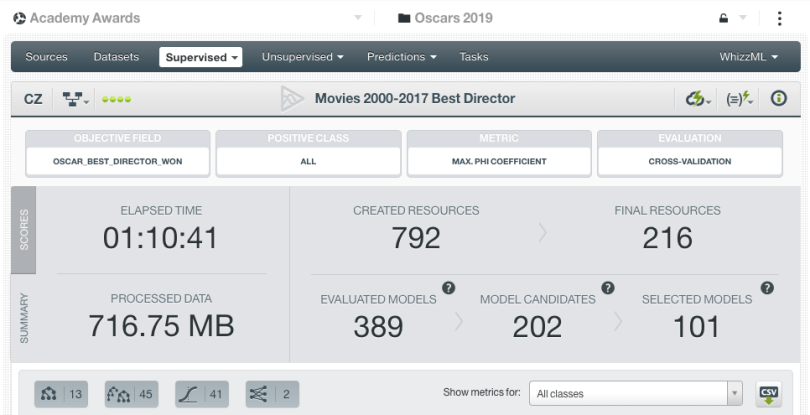The image size is (810, 415).
Task: Click the final resources count 216
Action: [x=667, y=238]
